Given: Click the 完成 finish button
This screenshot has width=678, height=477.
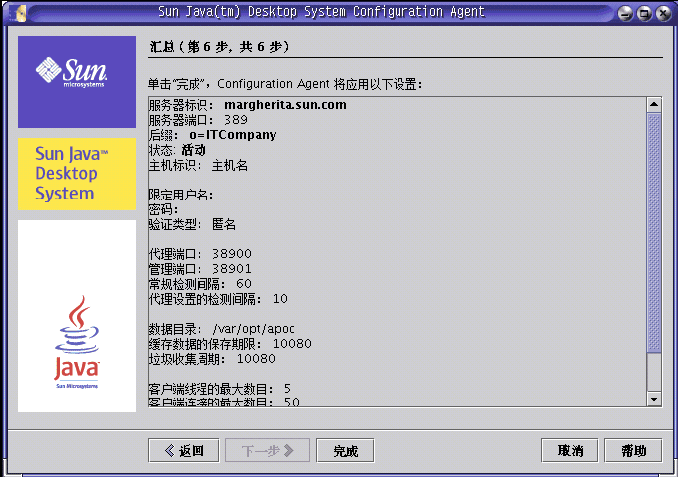Looking at the screenshot, I should pos(345,451).
